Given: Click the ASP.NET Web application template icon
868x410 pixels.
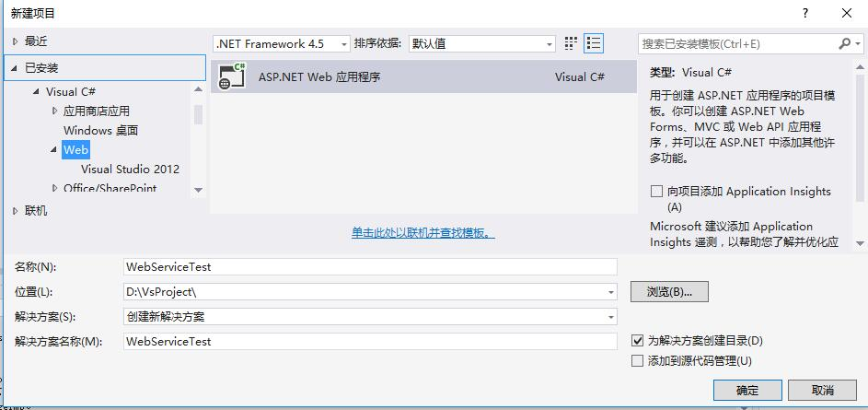Looking at the screenshot, I should [232, 76].
